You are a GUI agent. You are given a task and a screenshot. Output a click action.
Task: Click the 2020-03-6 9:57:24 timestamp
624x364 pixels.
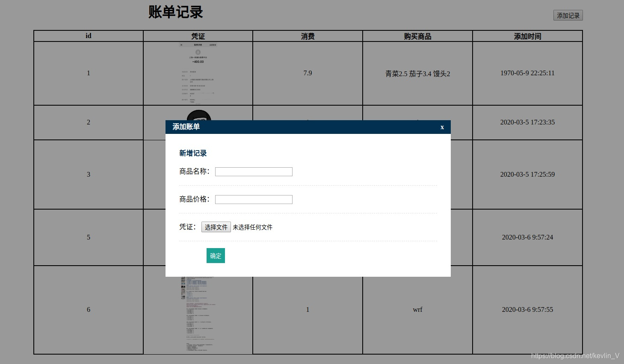click(x=528, y=237)
